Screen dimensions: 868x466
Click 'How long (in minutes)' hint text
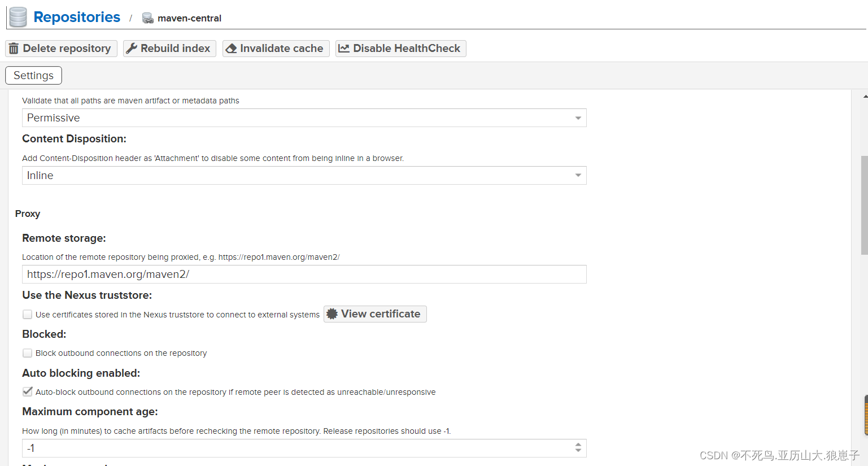coord(236,431)
